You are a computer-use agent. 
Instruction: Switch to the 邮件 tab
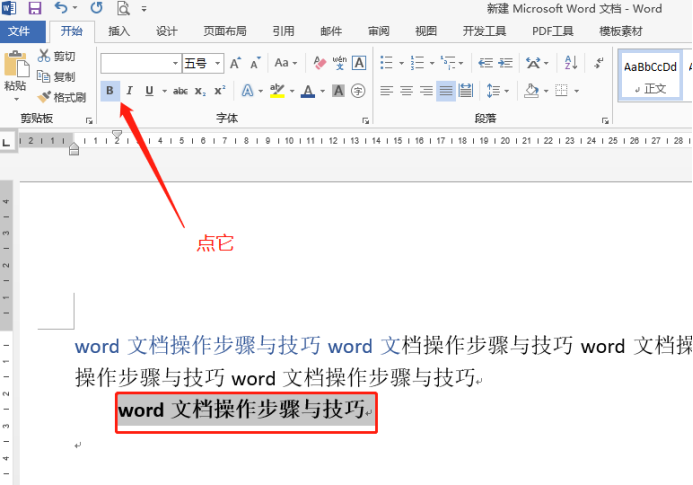(331, 31)
